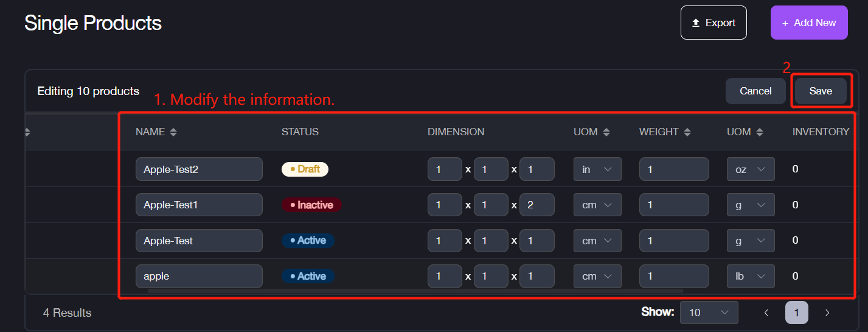
Task: Expand the Show rows-per-page dropdown
Action: [x=709, y=313]
